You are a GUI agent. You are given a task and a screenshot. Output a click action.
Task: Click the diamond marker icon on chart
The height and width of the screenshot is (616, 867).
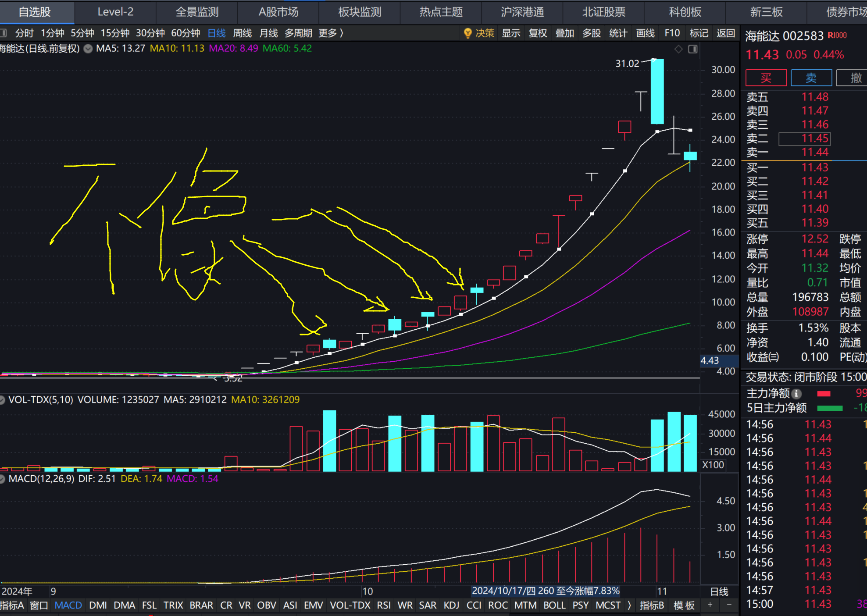coord(678,49)
